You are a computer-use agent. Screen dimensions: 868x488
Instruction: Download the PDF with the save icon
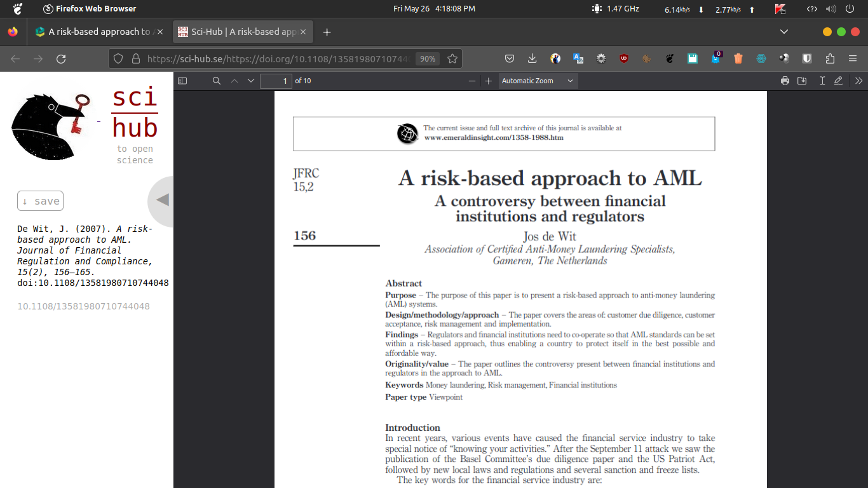(802, 81)
